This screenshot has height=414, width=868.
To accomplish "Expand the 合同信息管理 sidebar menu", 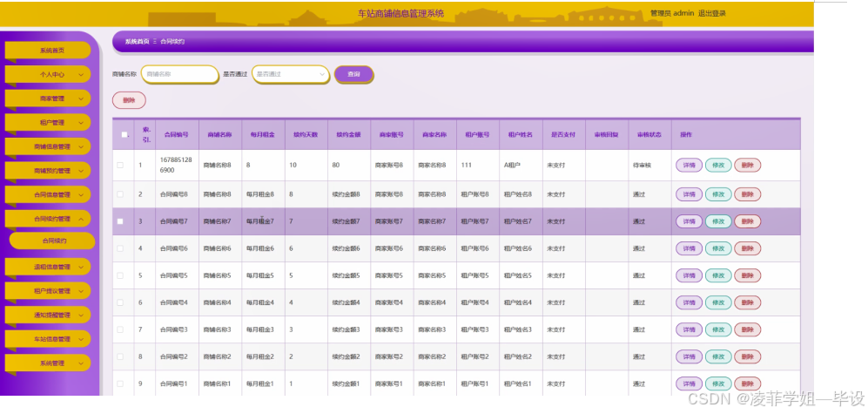I will coord(48,194).
